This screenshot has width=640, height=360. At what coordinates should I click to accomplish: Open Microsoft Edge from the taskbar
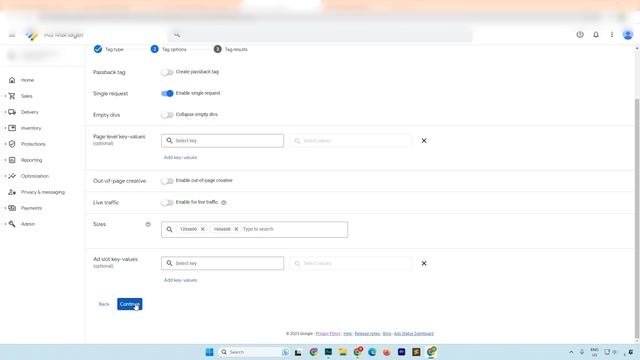point(372,352)
